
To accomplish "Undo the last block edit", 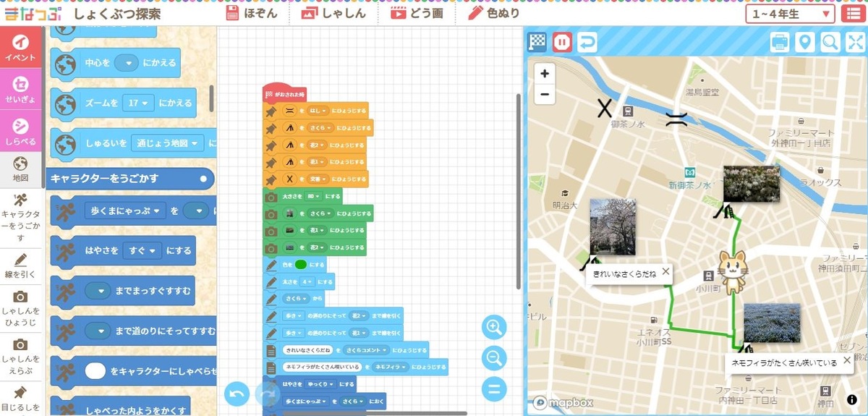I will coord(236,394).
